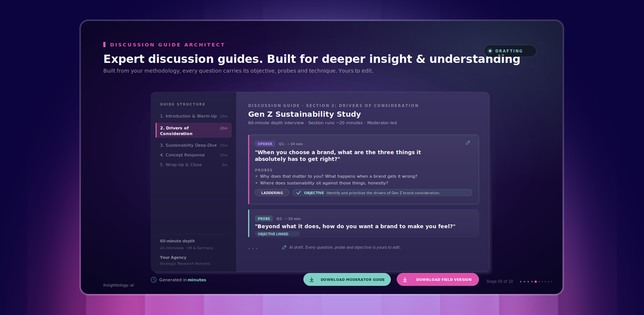Click the Download Moderator Guide button

point(347,280)
